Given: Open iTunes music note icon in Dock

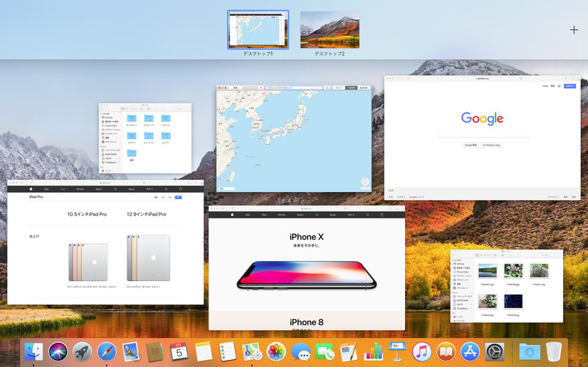Looking at the screenshot, I should (x=421, y=351).
